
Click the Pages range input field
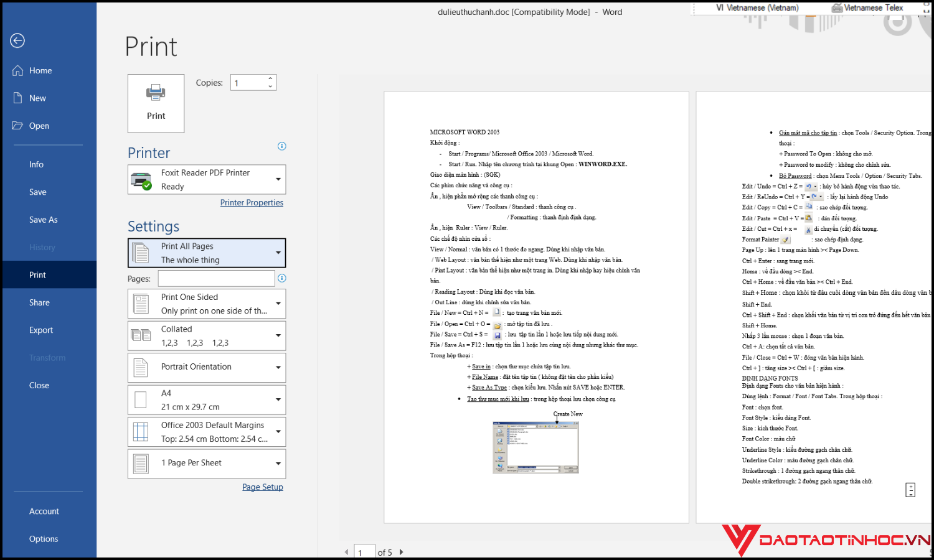(216, 278)
